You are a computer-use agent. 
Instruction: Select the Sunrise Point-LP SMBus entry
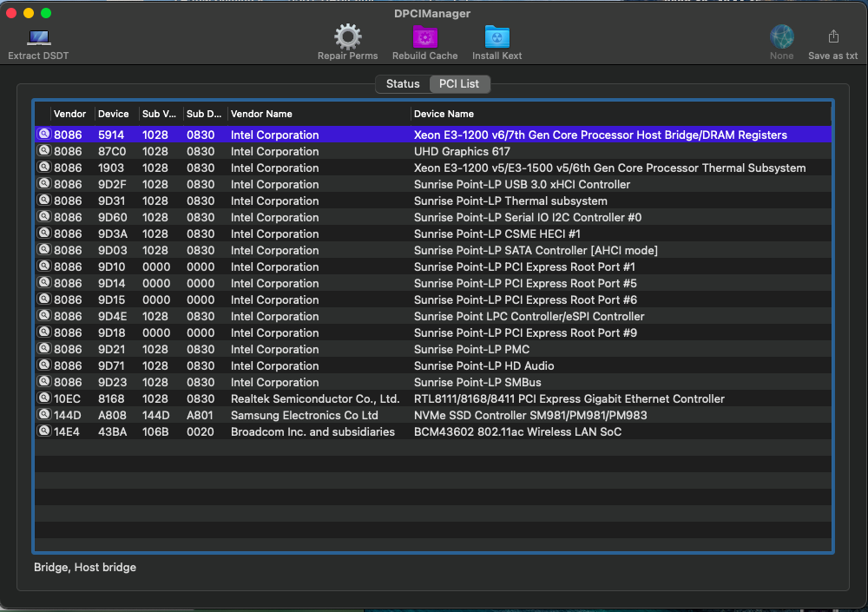pos(477,382)
